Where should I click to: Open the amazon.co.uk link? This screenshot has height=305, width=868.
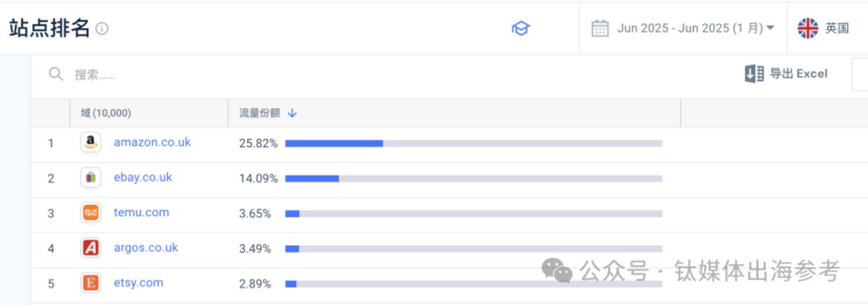click(152, 142)
